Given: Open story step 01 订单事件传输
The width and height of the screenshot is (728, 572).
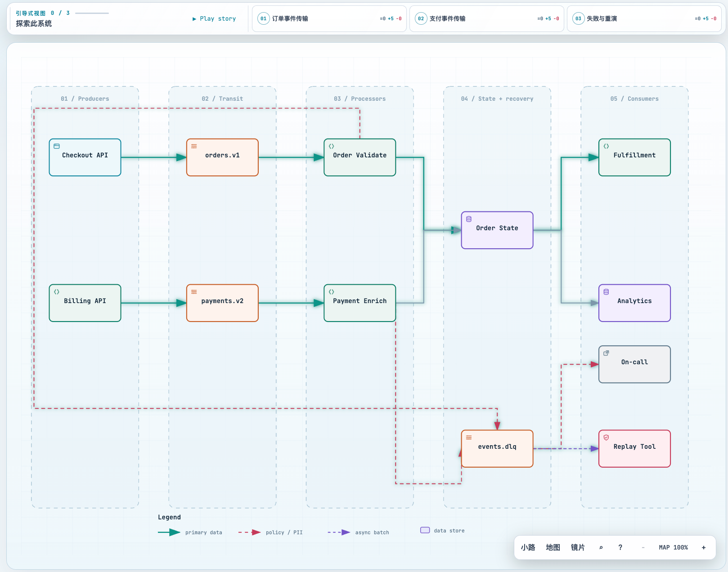Looking at the screenshot, I should click(329, 18).
